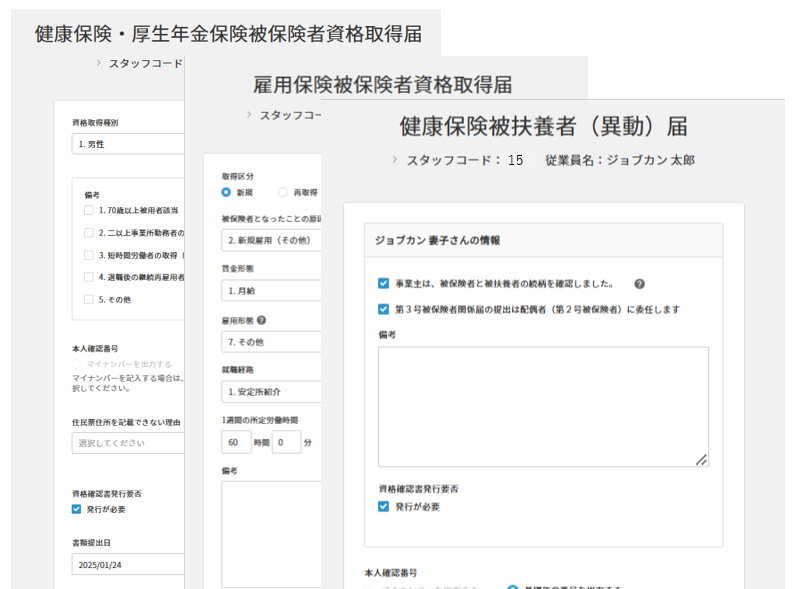The image size is (808, 589).
Task: Click the chevron before スタッフコード: 15
Action: pyautogui.click(x=394, y=159)
